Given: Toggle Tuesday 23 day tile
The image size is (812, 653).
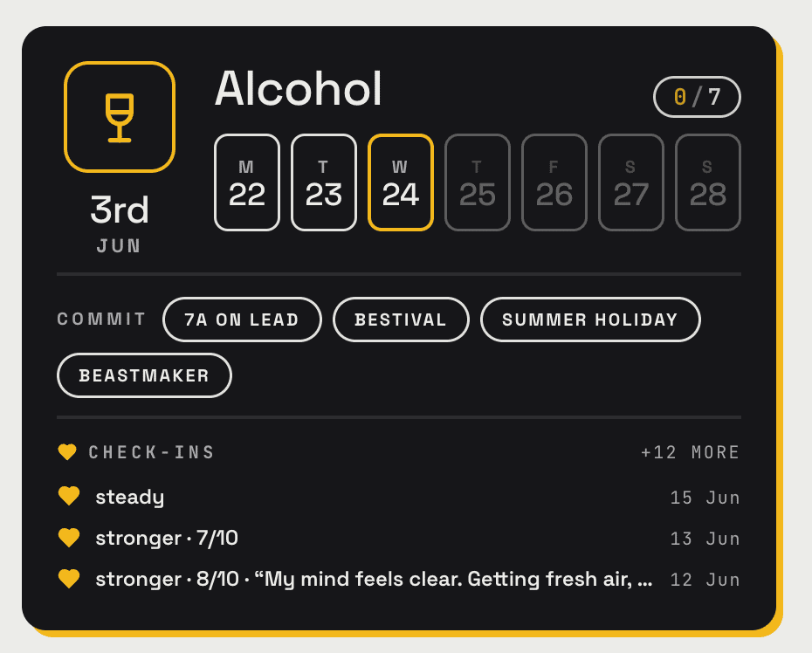Looking at the screenshot, I should [324, 182].
